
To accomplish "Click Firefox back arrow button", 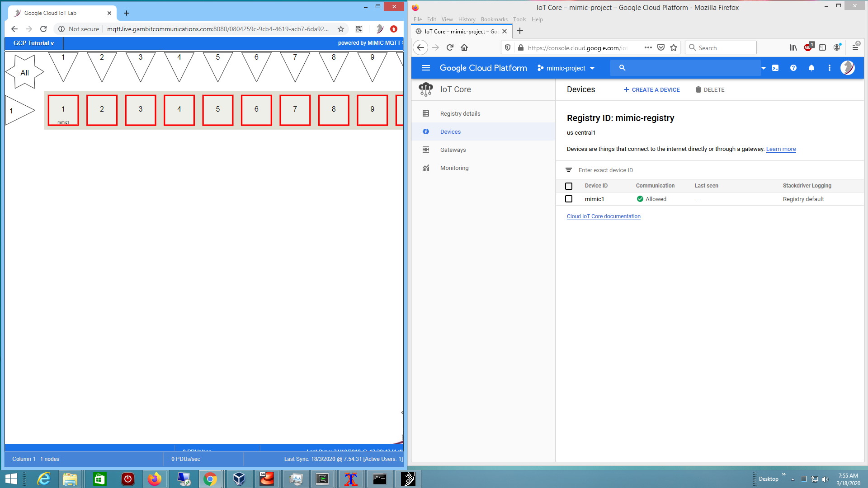I will [x=420, y=47].
